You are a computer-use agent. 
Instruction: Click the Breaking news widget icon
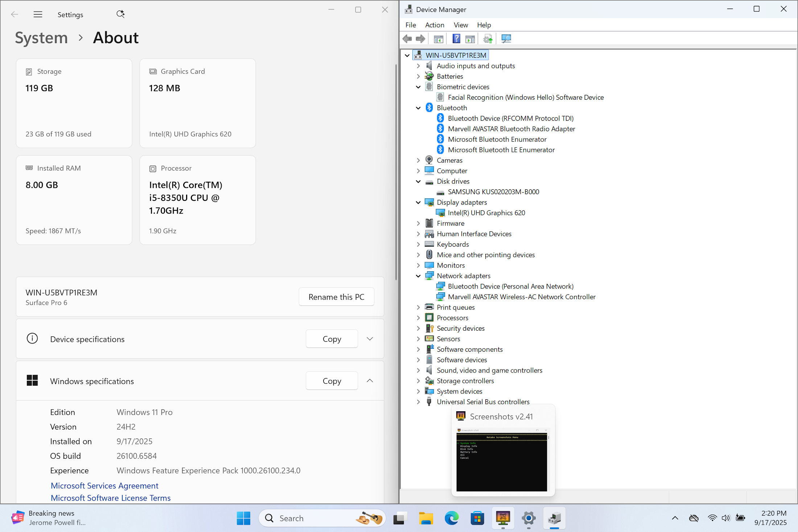pyautogui.click(x=18, y=518)
